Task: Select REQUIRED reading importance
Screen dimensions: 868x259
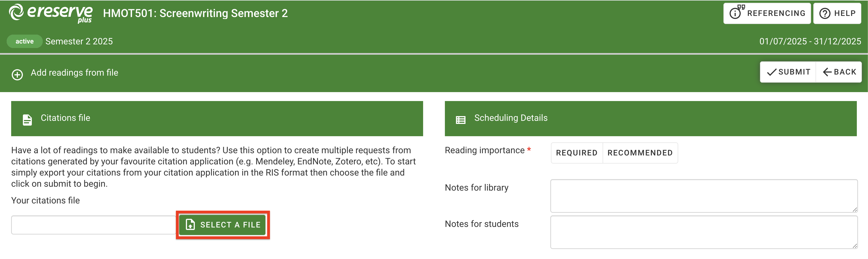Action: [x=577, y=153]
